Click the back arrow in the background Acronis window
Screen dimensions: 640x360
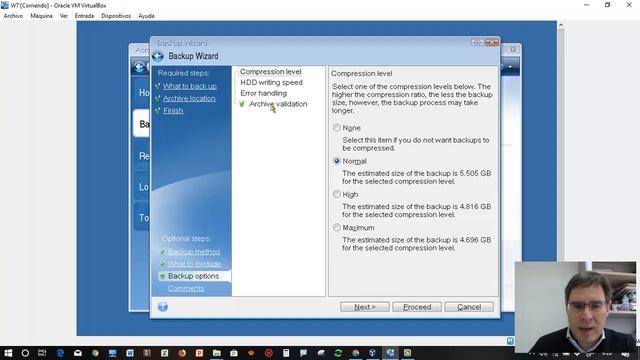[140, 67]
